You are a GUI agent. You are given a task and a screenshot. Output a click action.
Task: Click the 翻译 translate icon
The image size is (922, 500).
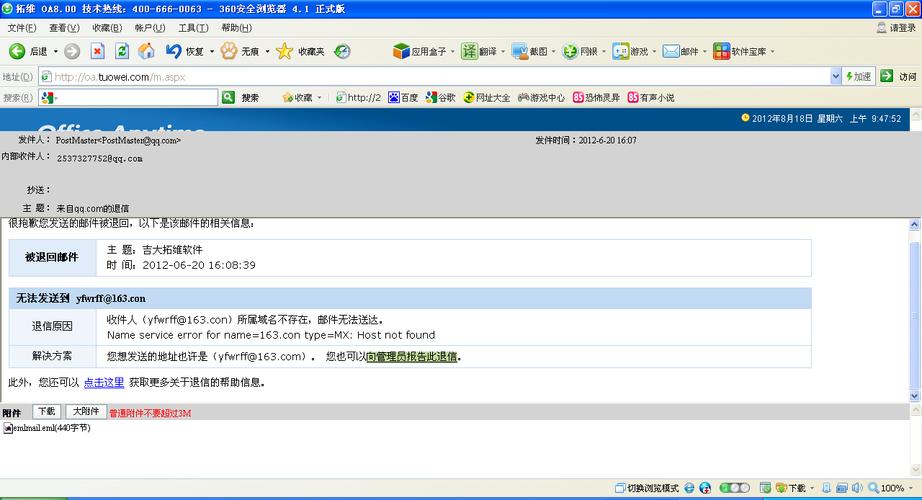coord(469,52)
